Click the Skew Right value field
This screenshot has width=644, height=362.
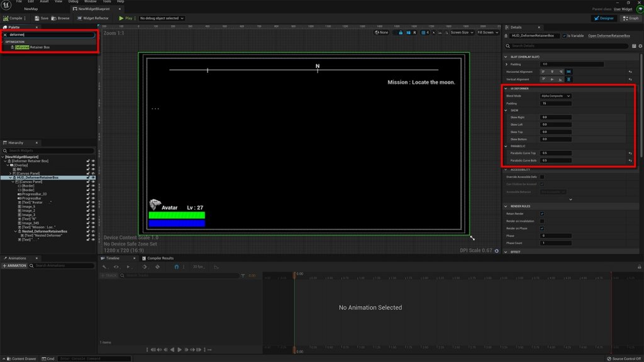(x=556, y=118)
